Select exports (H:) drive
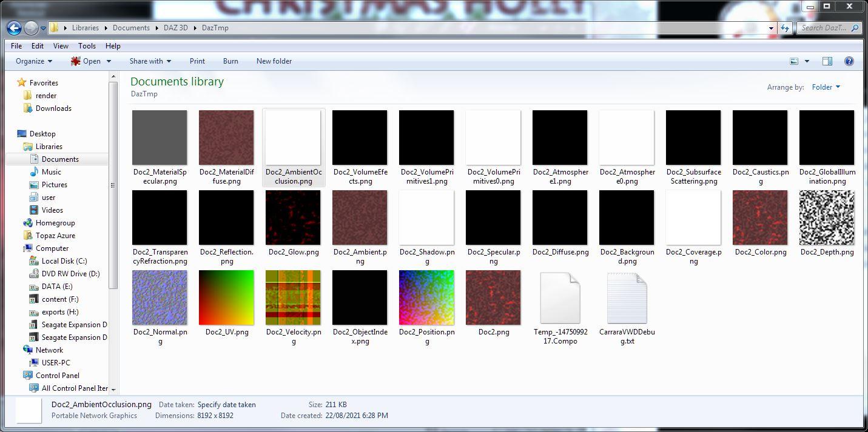The width and height of the screenshot is (868, 432). click(x=60, y=312)
